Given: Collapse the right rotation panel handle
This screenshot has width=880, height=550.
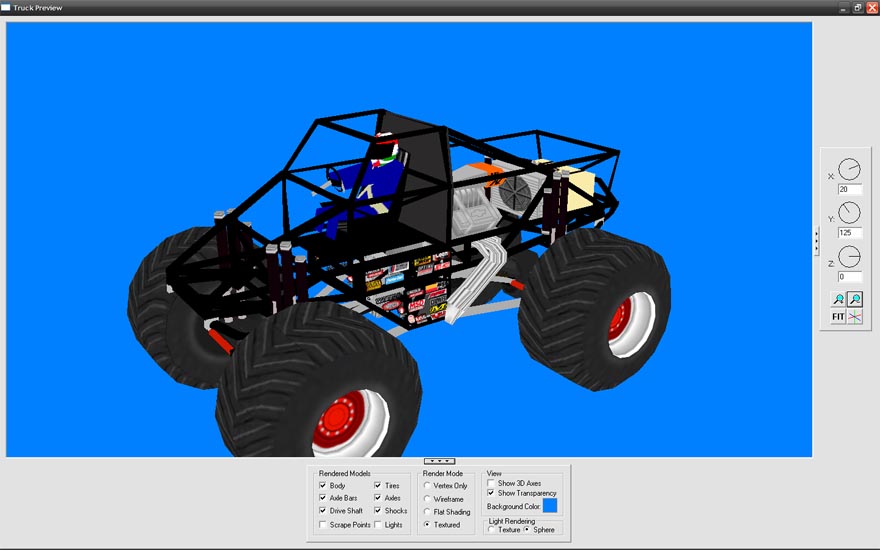Looking at the screenshot, I should [x=816, y=241].
